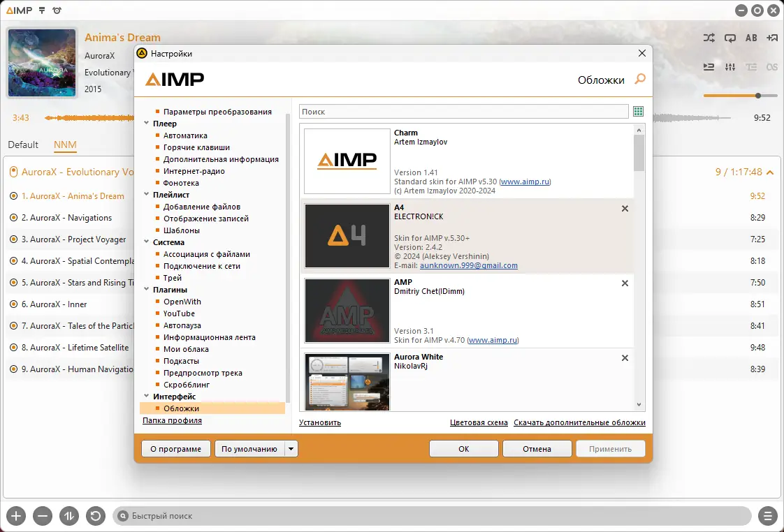Click the settings search magnifier icon
Image resolution: width=784 pixels, height=532 pixels.
tap(640, 80)
